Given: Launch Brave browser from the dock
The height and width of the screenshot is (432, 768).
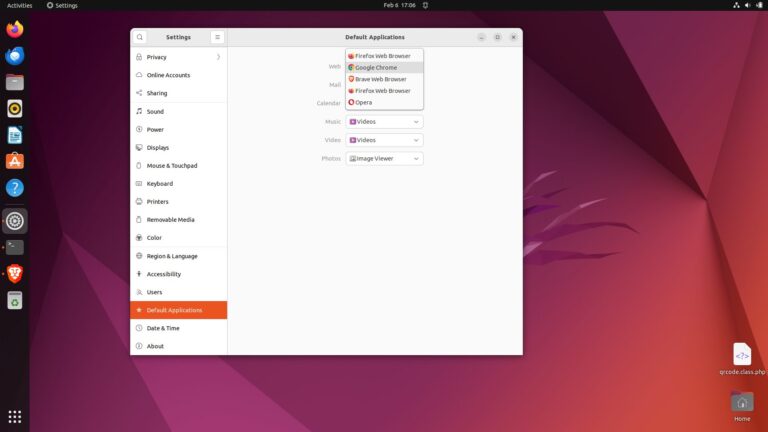Looking at the screenshot, I should point(15,274).
